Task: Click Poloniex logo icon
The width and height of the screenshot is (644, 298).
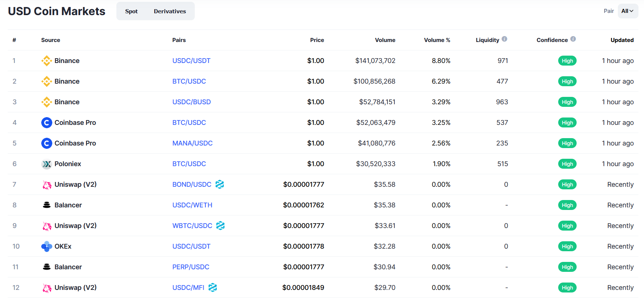Action: pyautogui.click(x=46, y=164)
